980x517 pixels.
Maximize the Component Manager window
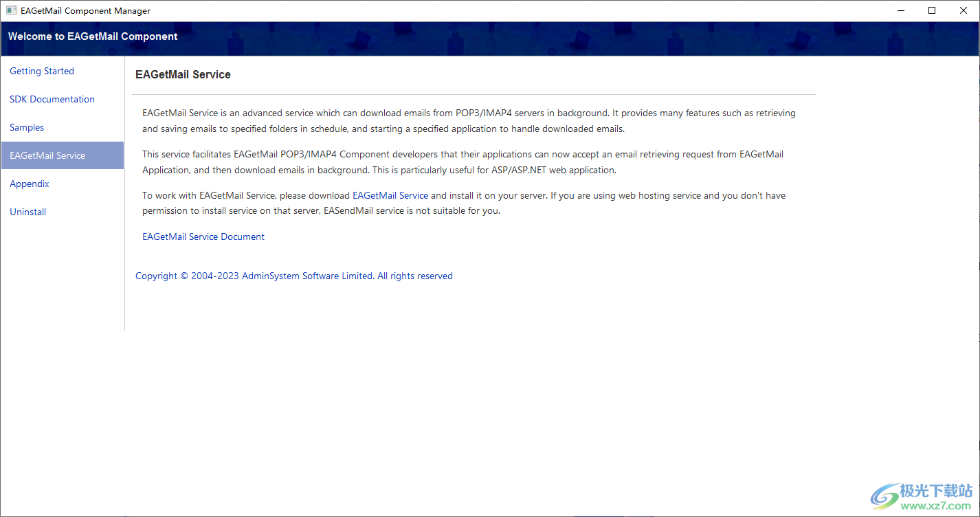click(932, 10)
